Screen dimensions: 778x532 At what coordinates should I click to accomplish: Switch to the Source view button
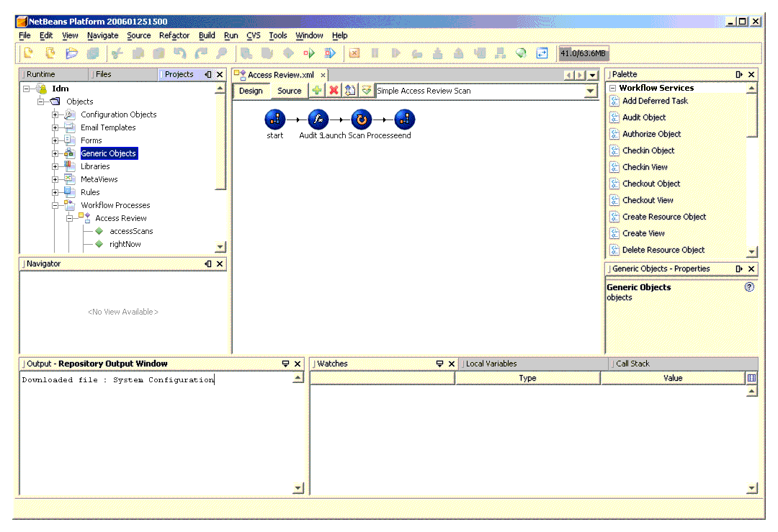(x=290, y=91)
